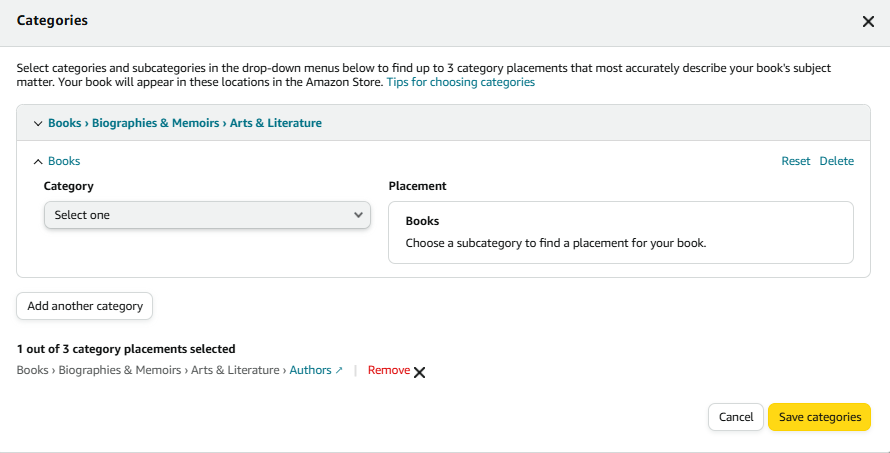Open the Authors category link
Viewport: 890px width, 453px height.
pyautogui.click(x=310, y=370)
